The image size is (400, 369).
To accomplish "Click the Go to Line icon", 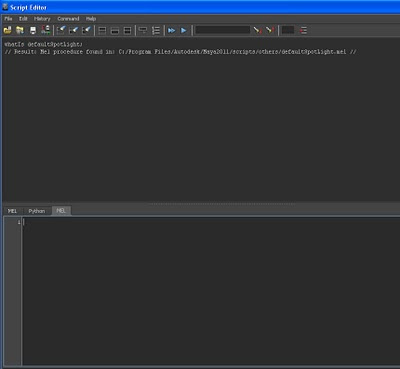I will click(303, 30).
